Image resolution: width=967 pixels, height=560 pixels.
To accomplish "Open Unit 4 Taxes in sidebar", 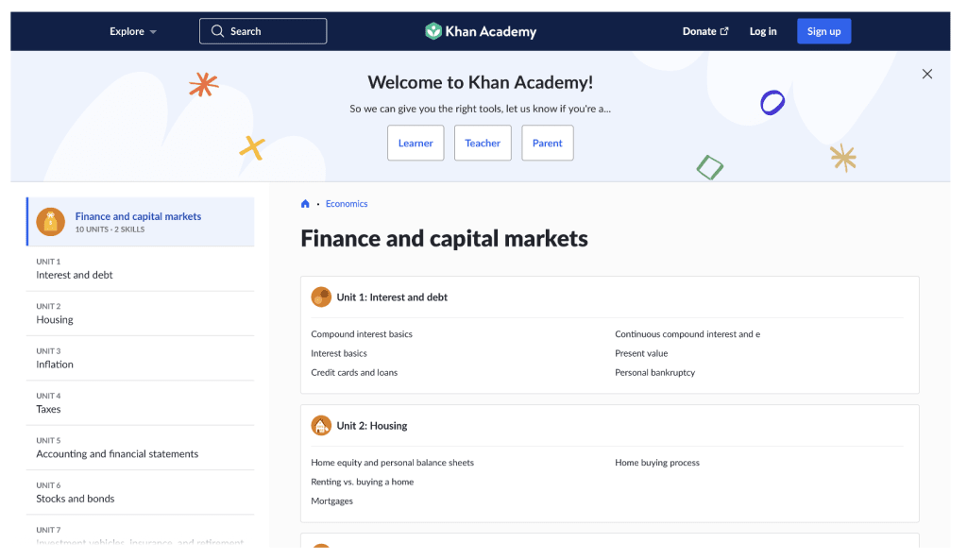I will (x=141, y=402).
